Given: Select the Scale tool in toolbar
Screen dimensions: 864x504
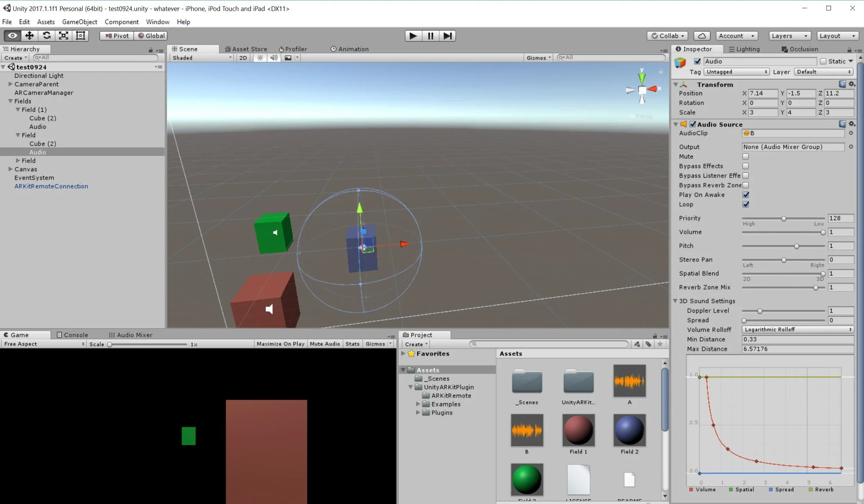Looking at the screenshot, I should tap(63, 36).
